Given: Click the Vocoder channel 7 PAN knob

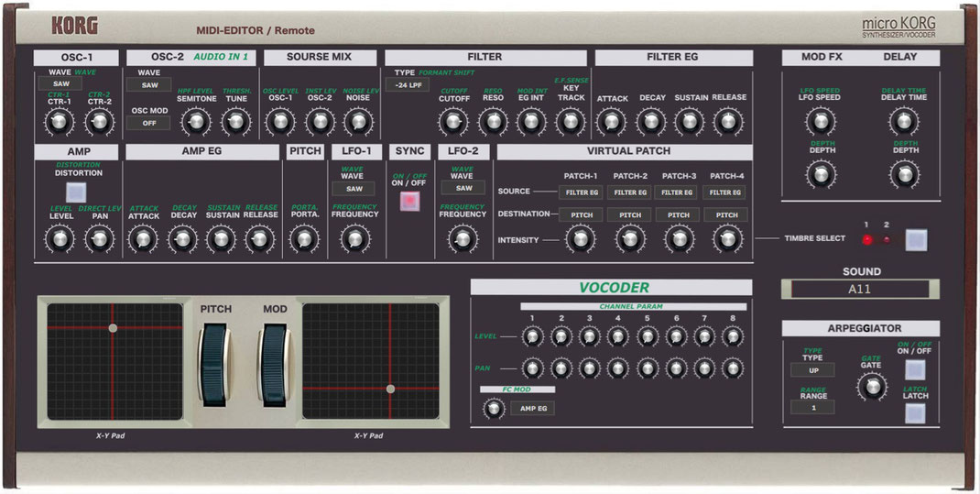Looking at the screenshot, I should coord(704,368).
